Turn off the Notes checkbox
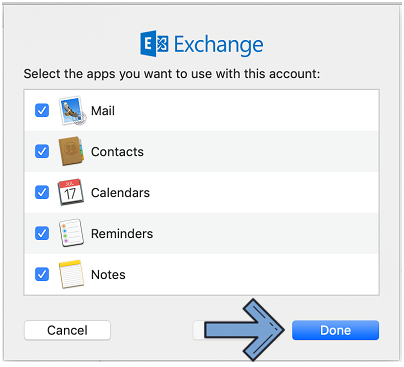 [42, 274]
